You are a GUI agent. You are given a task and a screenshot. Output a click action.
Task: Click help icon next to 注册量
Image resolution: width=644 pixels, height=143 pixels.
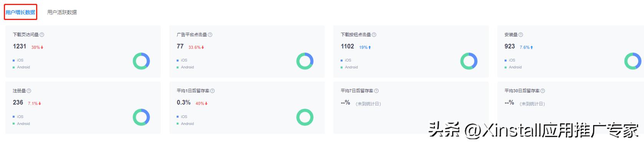[29, 91]
